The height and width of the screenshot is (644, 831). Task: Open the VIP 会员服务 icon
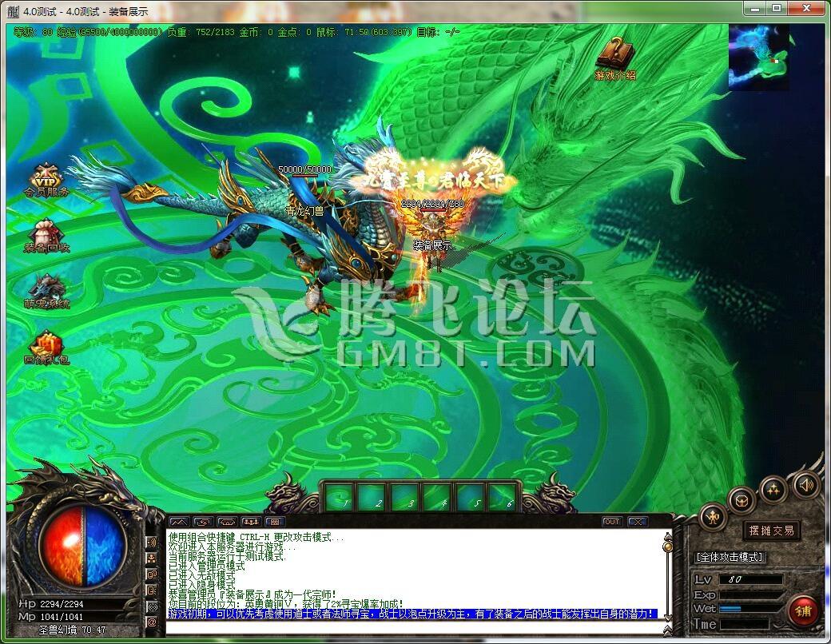[x=46, y=181]
